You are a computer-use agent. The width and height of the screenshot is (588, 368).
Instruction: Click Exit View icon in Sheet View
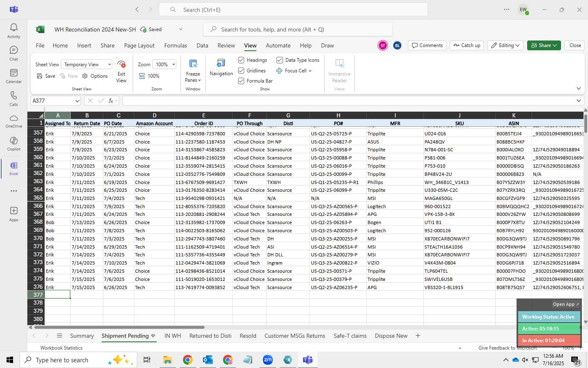(x=121, y=72)
